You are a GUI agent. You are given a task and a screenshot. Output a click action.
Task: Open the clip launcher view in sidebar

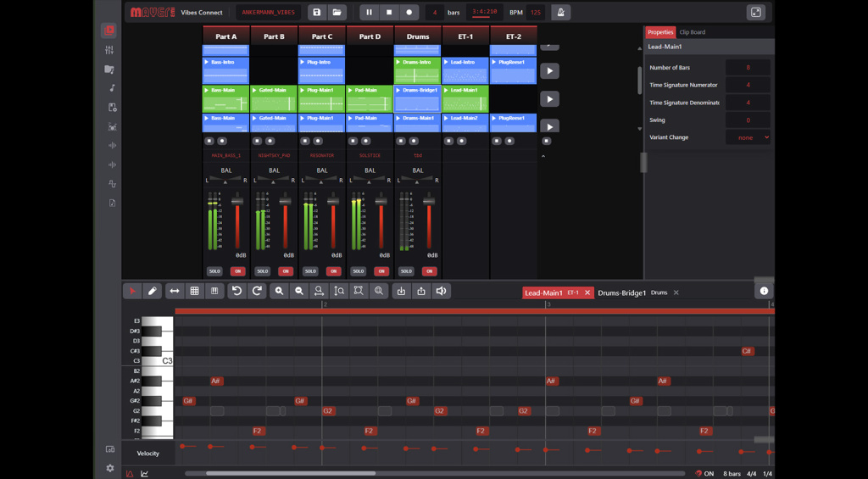pos(109,31)
